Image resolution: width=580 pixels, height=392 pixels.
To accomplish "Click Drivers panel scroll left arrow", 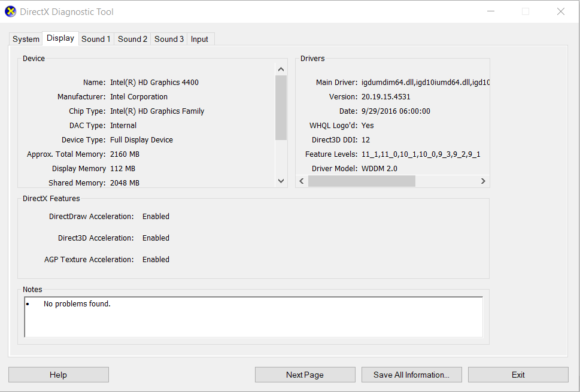I will click(302, 181).
